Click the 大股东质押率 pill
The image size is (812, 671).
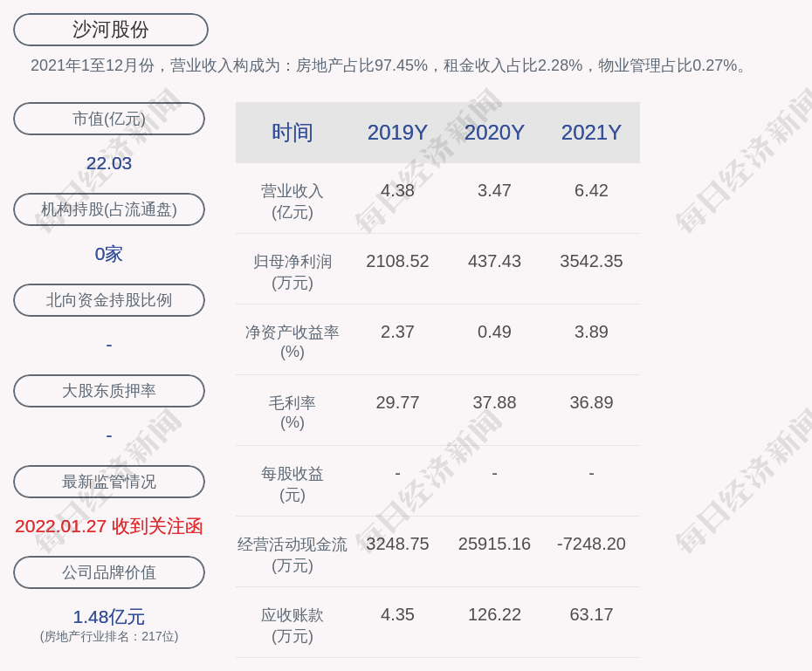coord(109,391)
